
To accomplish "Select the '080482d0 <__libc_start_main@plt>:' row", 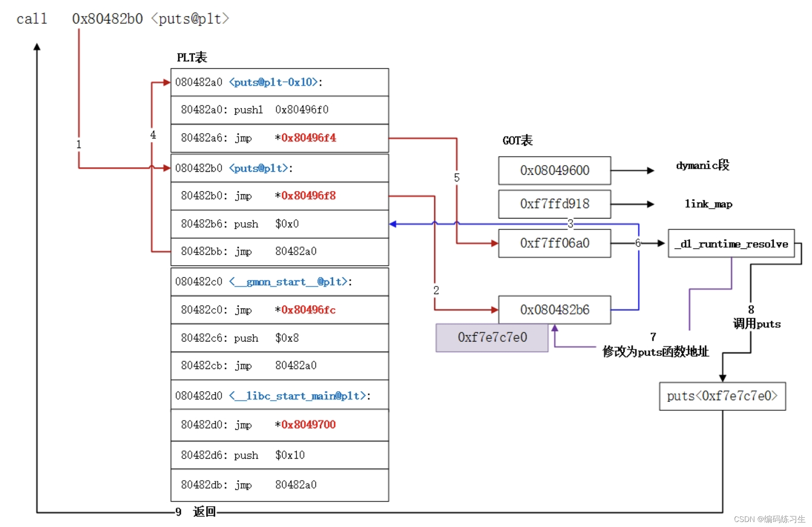I will [x=280, y=395].
